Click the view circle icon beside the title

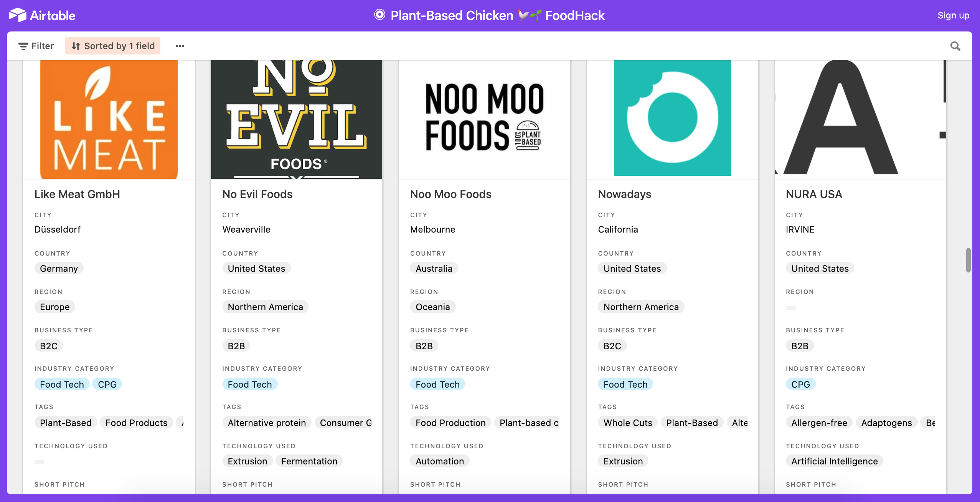[379, 15]
